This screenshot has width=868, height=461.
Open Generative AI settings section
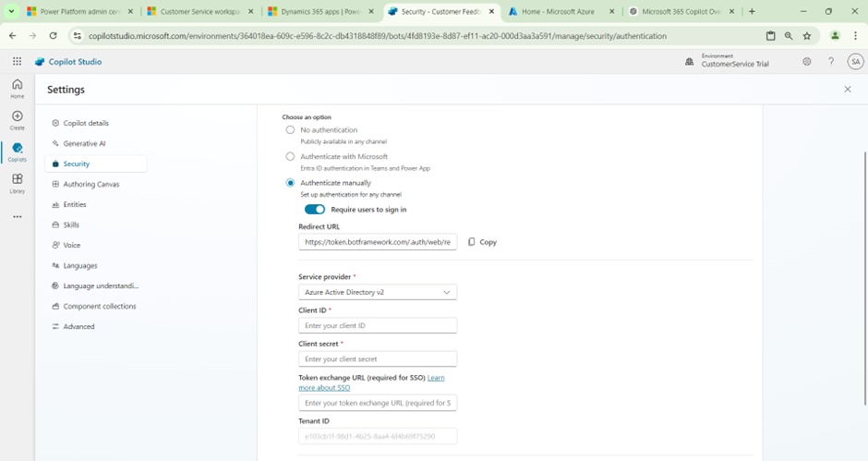pyautogui.click(x=84, y=143)
